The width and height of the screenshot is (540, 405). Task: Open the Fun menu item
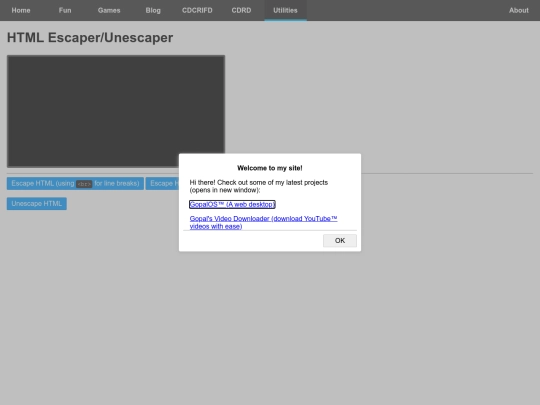tap(65, 10)
